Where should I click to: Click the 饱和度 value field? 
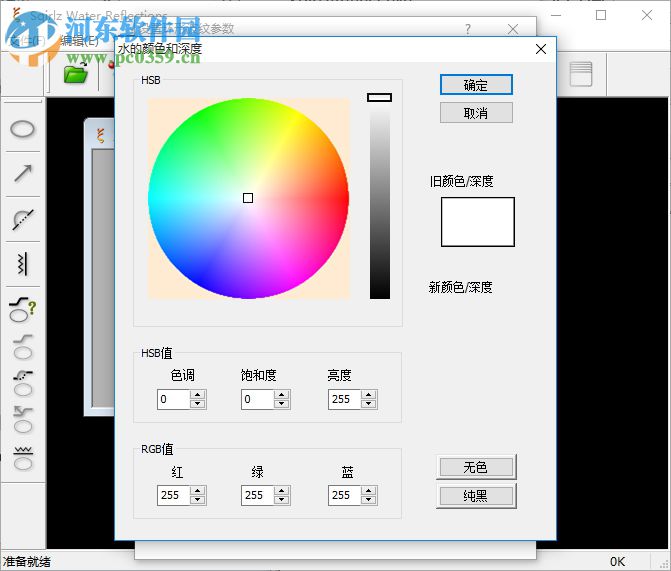point(257,399)
